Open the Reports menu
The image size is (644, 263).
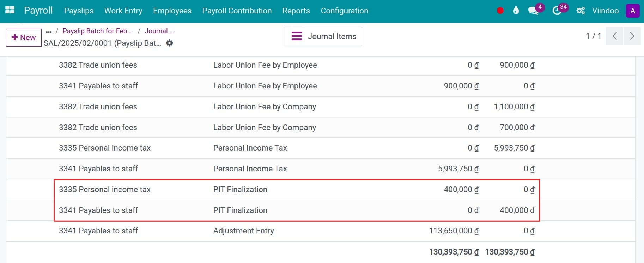(x=296, y=11)
